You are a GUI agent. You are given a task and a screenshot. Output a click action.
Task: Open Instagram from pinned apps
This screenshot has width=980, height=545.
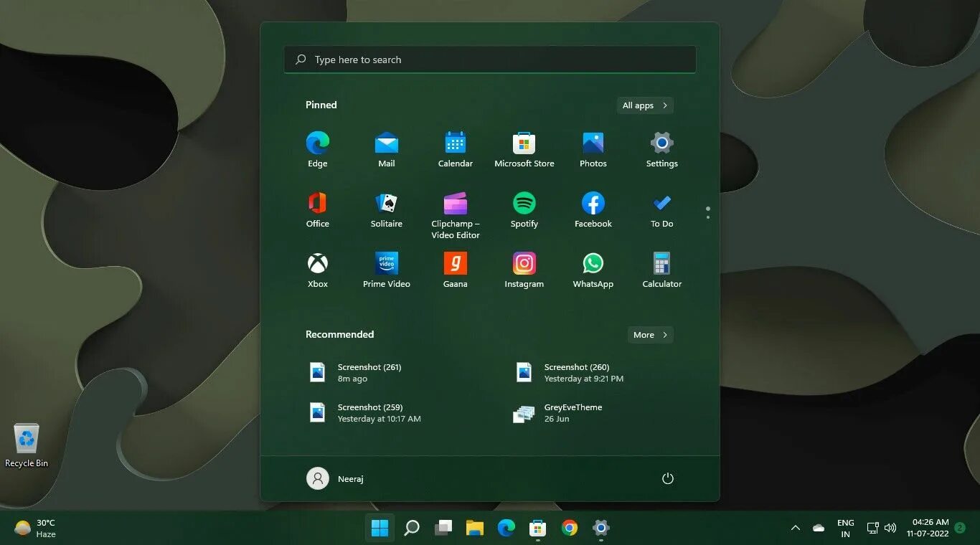524,270
